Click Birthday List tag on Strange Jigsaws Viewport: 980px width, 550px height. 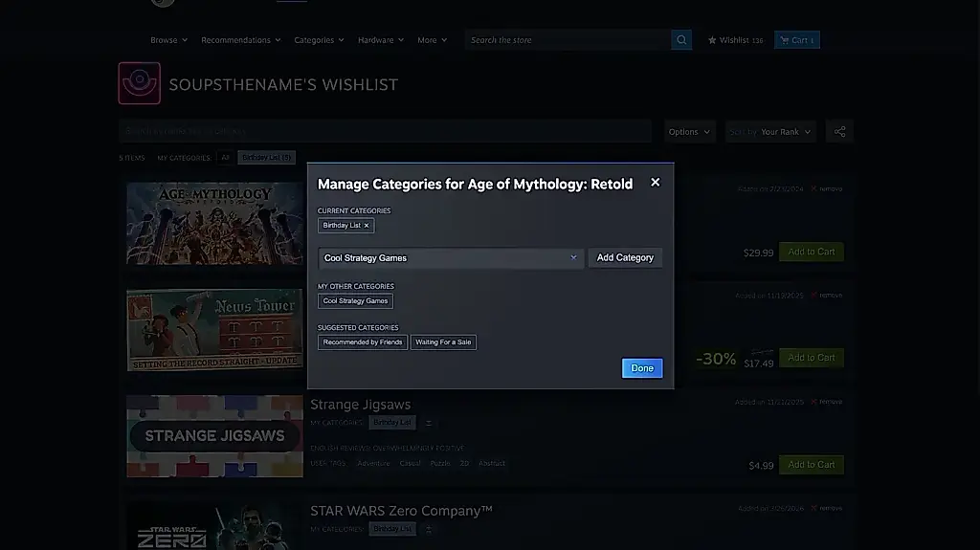coord(392,423)
